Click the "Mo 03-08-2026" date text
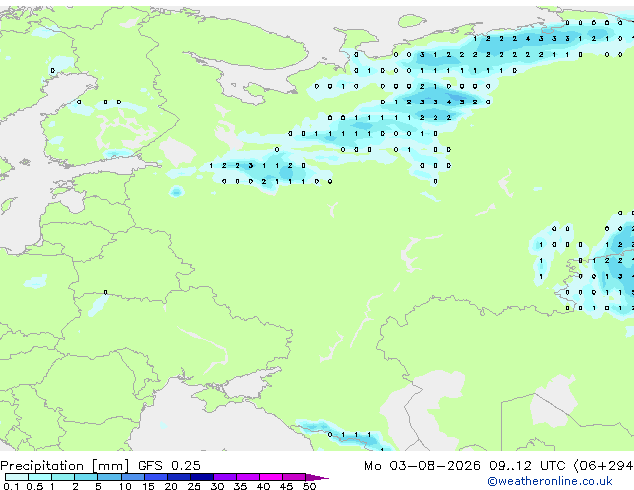The image size is (634, 490). (422, 466)
